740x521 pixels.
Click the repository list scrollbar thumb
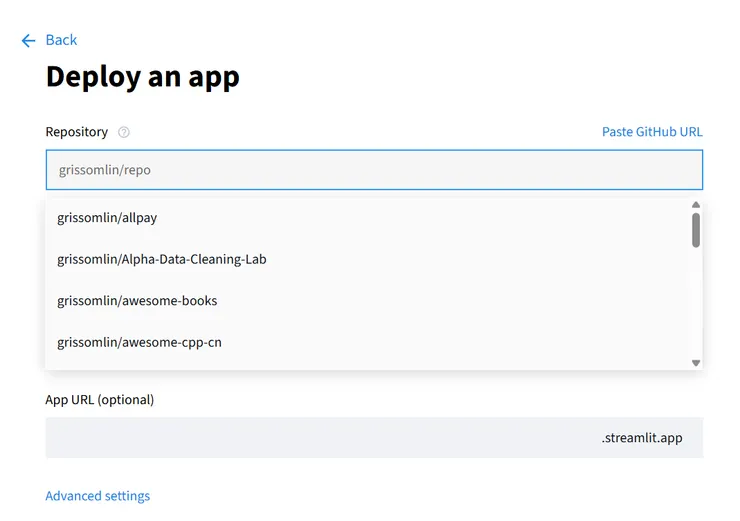coord(696,229)
